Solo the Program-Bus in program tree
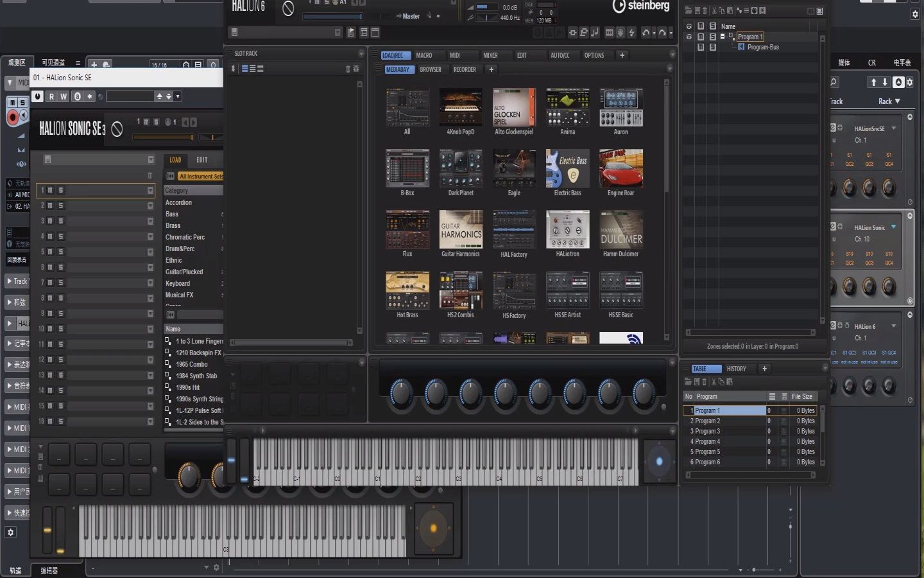Image resolution: width=924 pixels, height=578 pixels. (712, 47)
